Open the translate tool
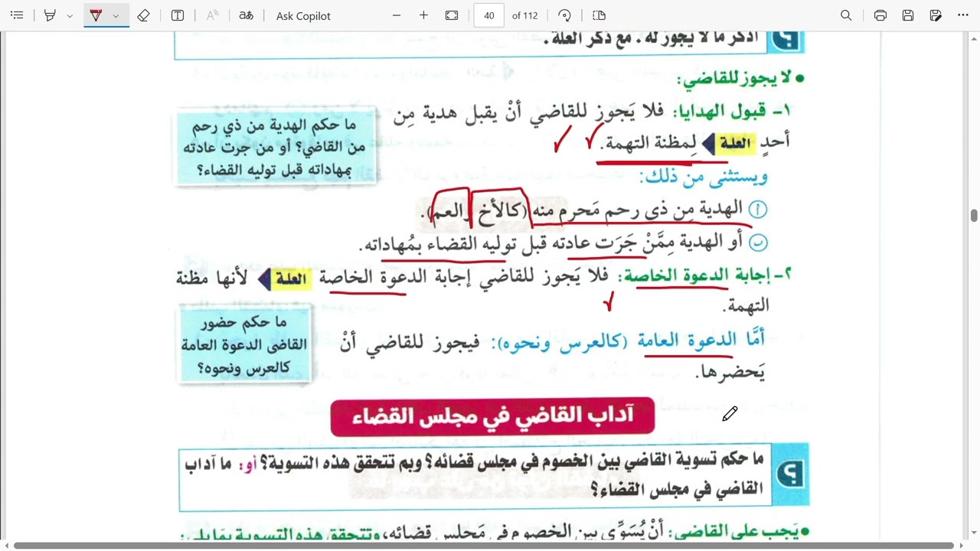This screenshot has height=551, width=980. pyautogui.click(x=246, y=15)
